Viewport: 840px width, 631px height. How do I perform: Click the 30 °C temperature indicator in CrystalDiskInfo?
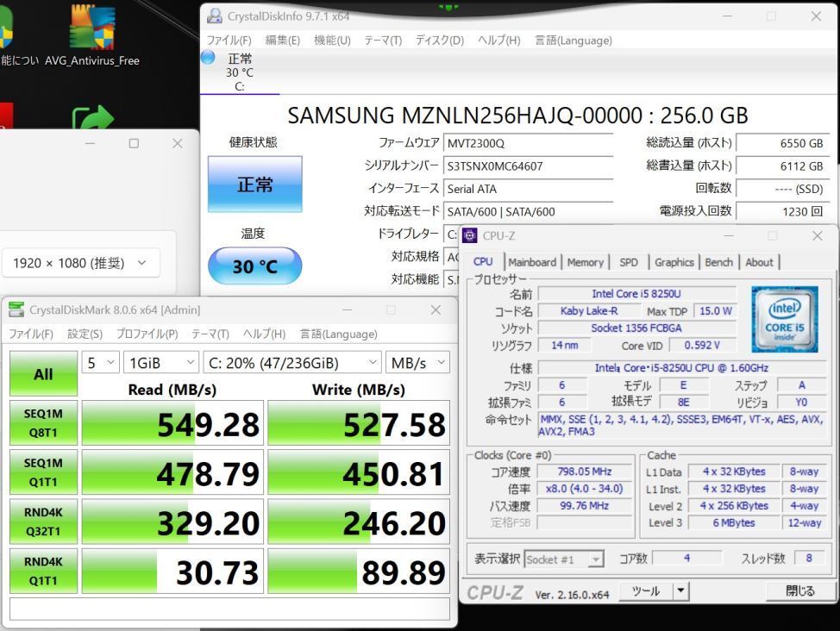tap(254, 268)
